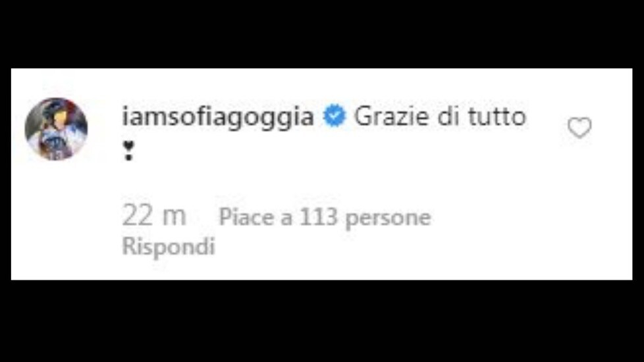Click the word Grazie in the comment
644x362 pixels.
pos(392,116)
